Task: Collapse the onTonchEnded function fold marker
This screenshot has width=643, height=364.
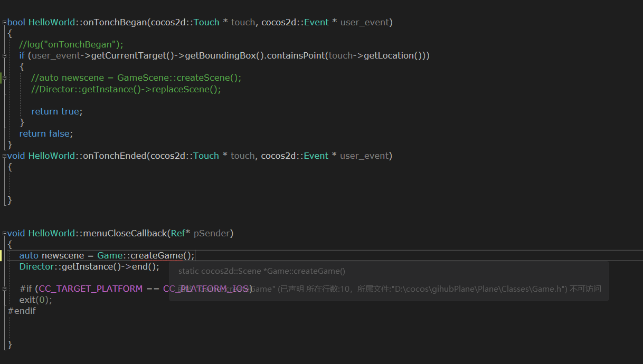Action: 4,156
